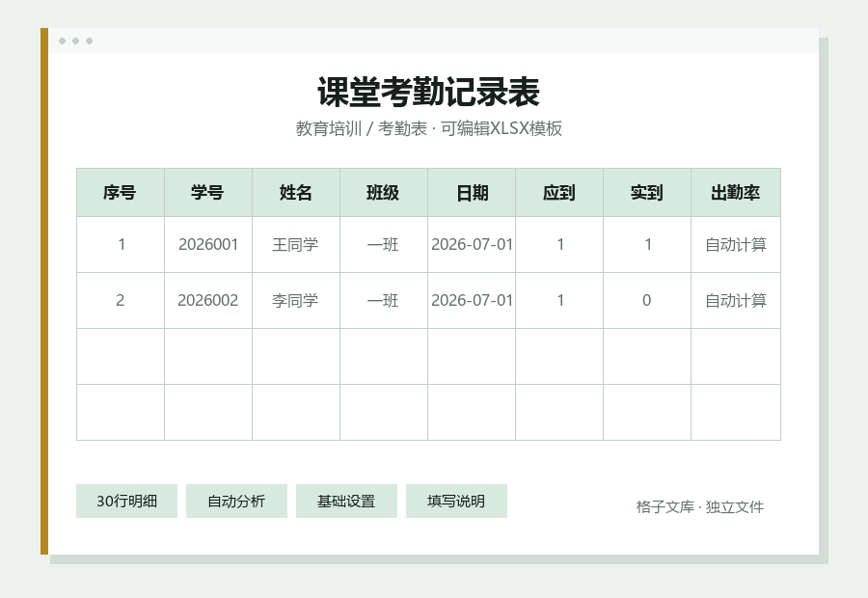Click student ID cell 2026002
The image size is (868, 598).
[x=208, y=301]
